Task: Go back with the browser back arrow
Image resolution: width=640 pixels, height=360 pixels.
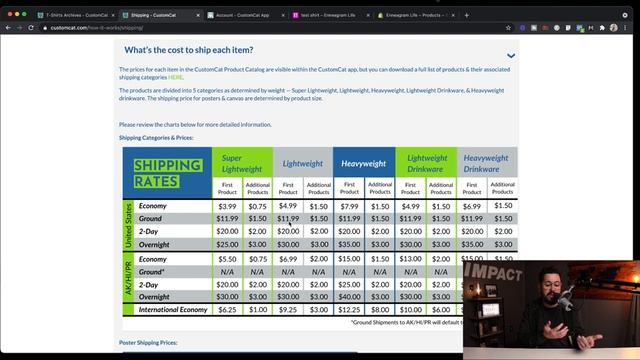Action: tap(8, 28)
